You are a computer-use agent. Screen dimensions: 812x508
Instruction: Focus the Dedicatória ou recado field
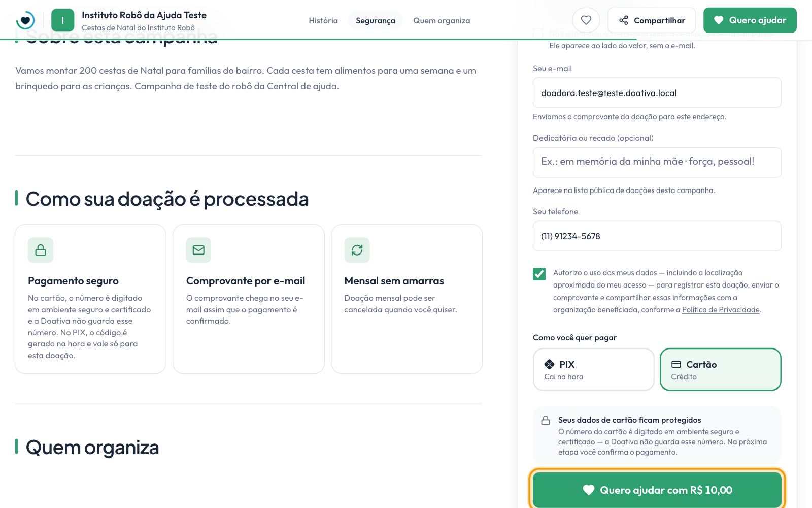pyautogui.click(x=657, y=162)
